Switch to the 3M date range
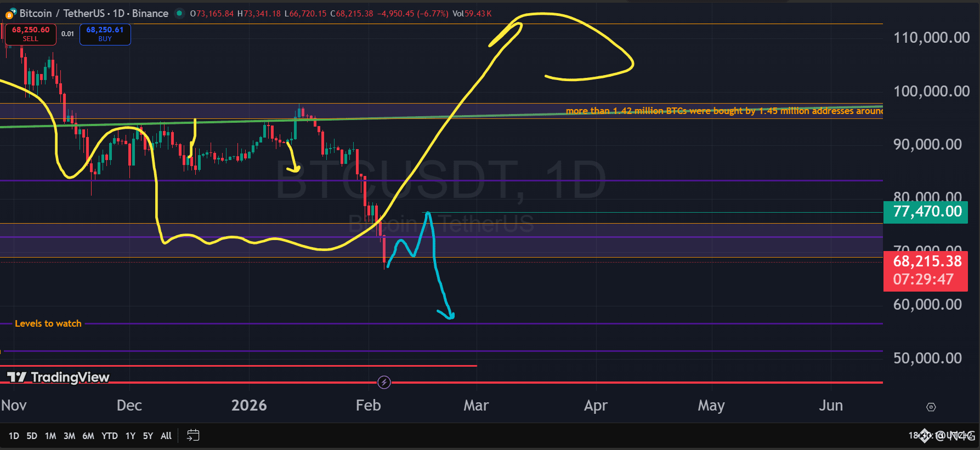 coord(69,436)
